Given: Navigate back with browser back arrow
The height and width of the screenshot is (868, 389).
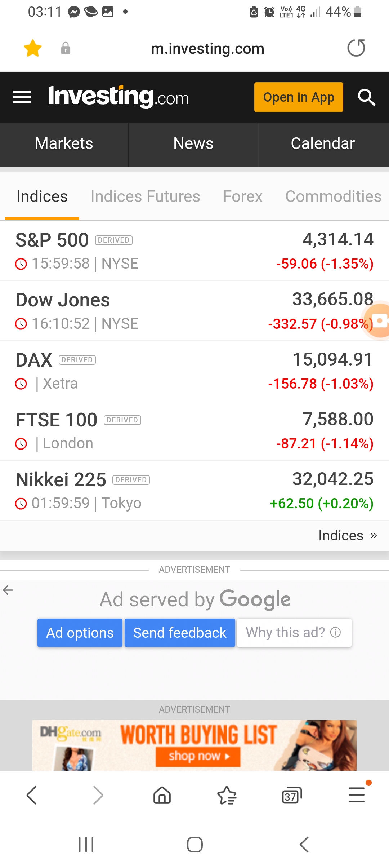Looking at the screenshot, I should [32, 795].
